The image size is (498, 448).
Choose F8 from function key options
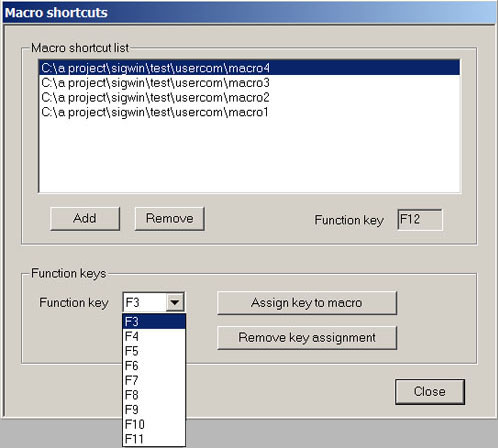click(x=154, y=395)
